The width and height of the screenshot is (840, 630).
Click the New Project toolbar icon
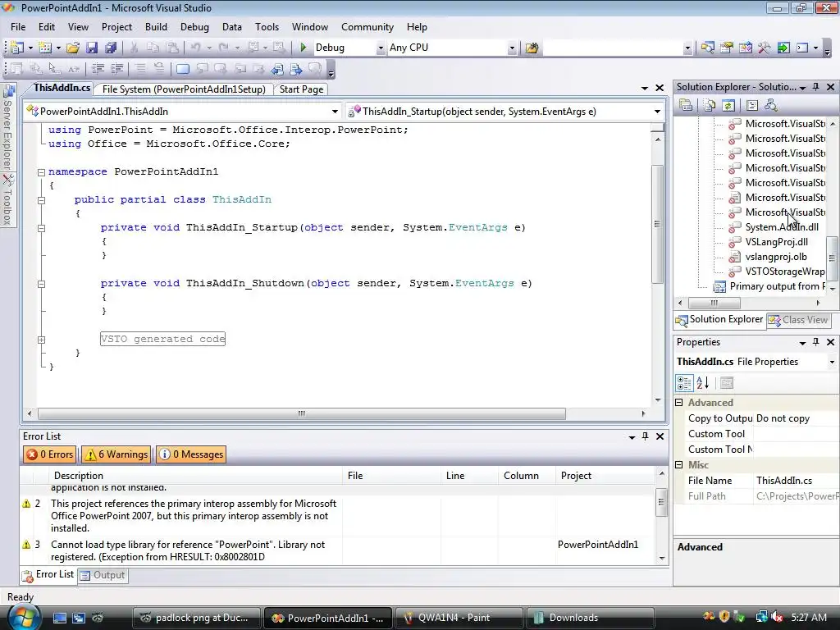click(16, 48)
